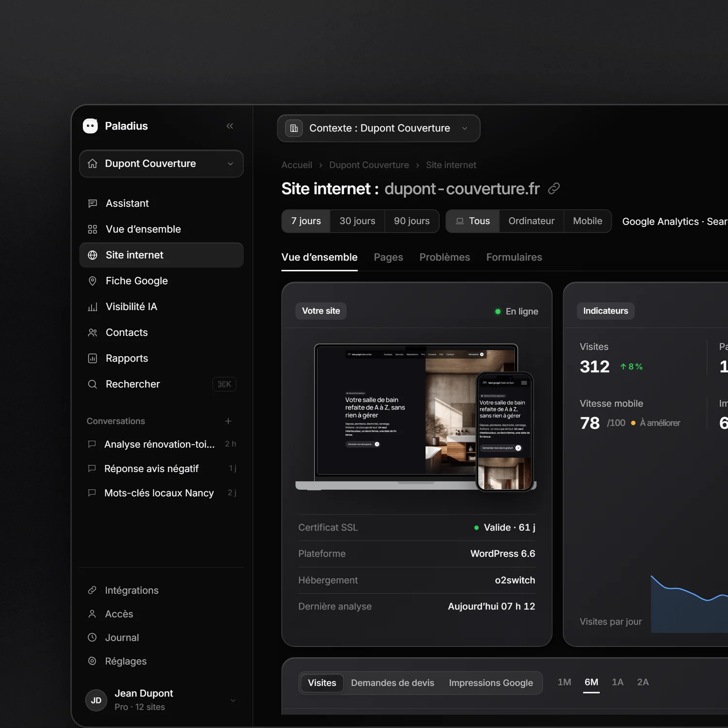The width and height of the screenshot is (728, 728).
Task: Open the Mots-clés locaux Nancy conversation
Action: (x=162, y=493)
